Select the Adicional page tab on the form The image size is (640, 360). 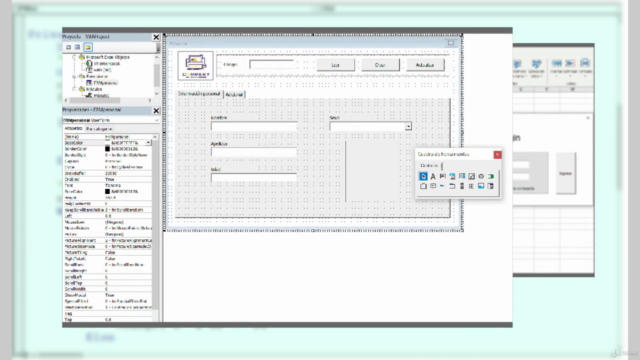[x=234, y=94]
